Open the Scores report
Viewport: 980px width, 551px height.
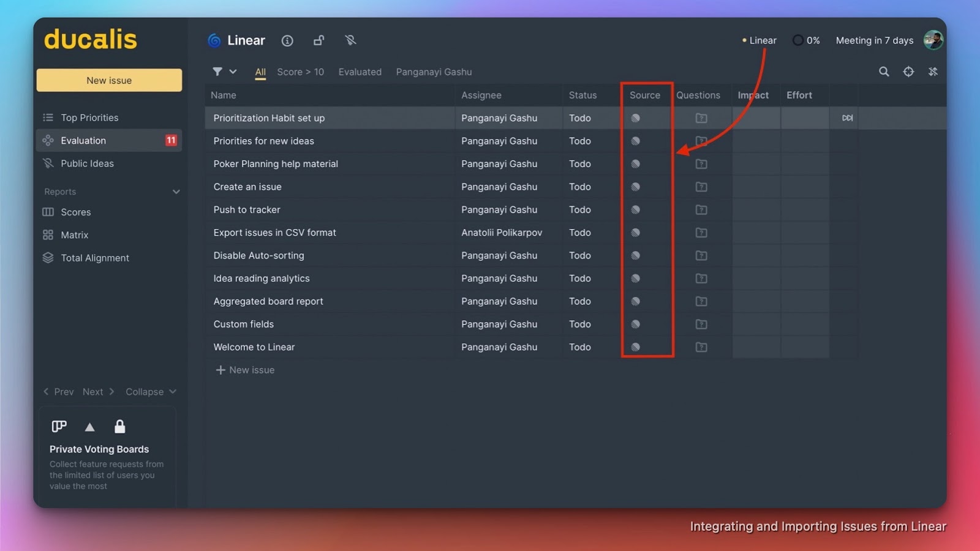click(109, 212)
